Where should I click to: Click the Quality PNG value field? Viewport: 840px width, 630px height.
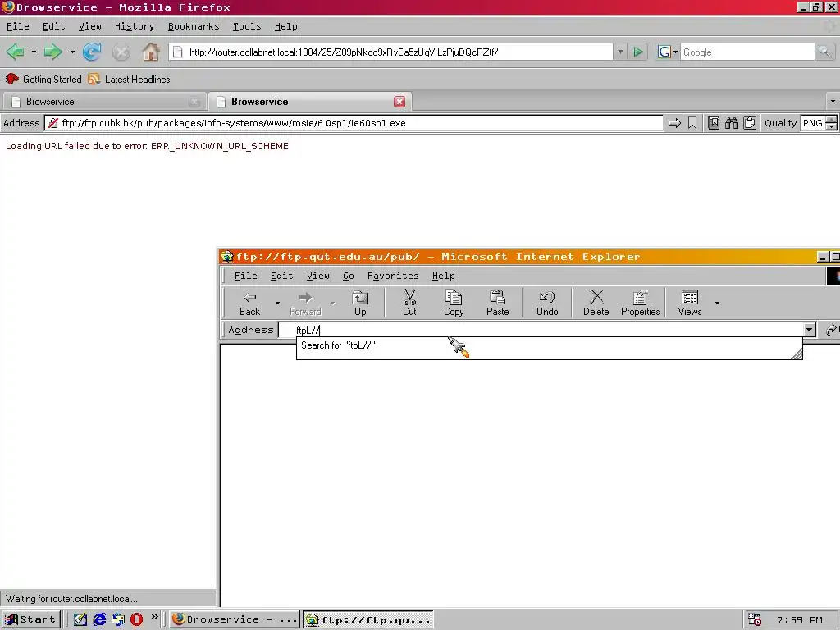click(x=813, y=123)
